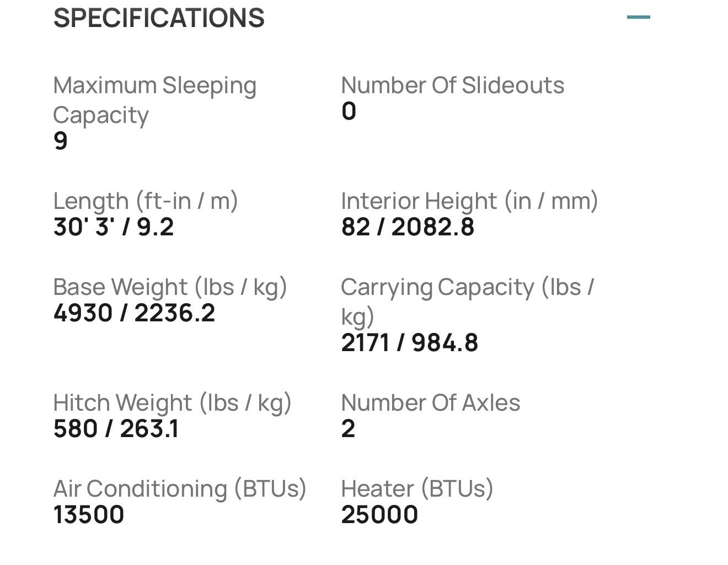
Task: Click the sleeping capacity value 9
Action: (61, 141)
